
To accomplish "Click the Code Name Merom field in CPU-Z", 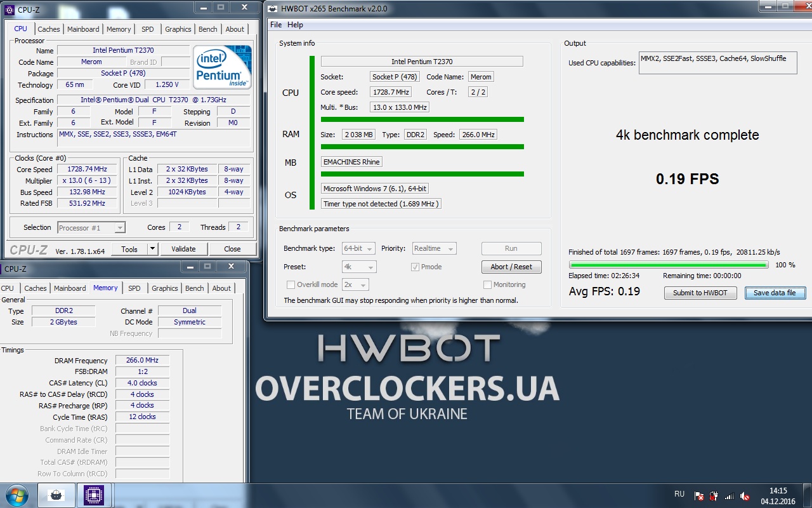I will 91,62.
